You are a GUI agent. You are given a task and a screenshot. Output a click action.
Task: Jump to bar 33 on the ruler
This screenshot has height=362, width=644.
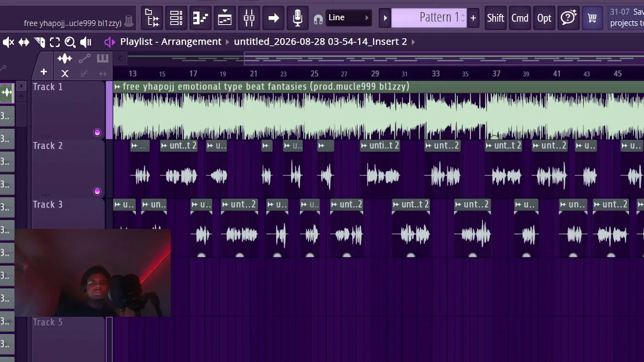(x=436, y=74)
